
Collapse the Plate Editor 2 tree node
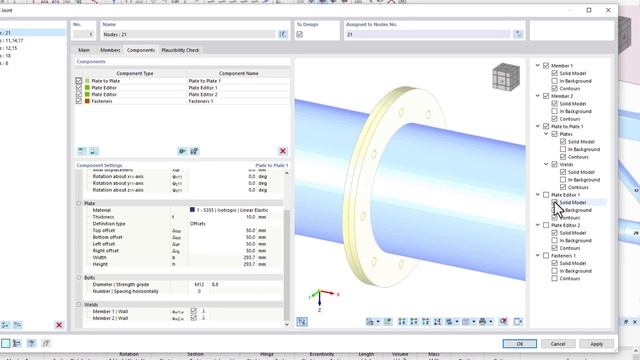point(538,225)
